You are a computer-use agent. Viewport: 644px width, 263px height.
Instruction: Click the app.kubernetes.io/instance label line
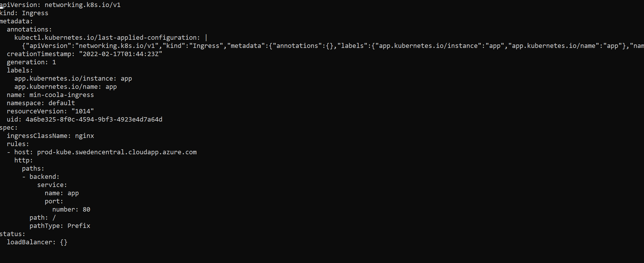click(x=73, y=79)
